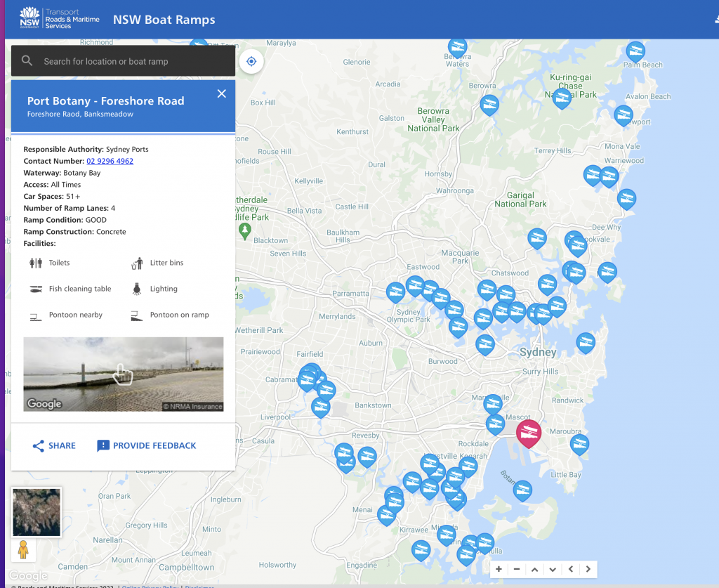This screenshot has width=719, height=588.
Task: Select boat ramp marker in Botany Bay water
Action: tap(522, 490)
